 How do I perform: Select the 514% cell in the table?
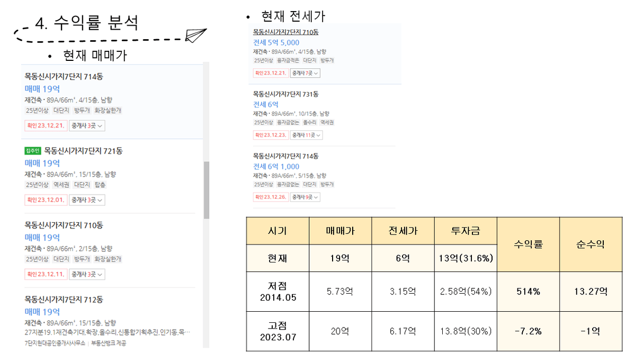coord(527,292)
